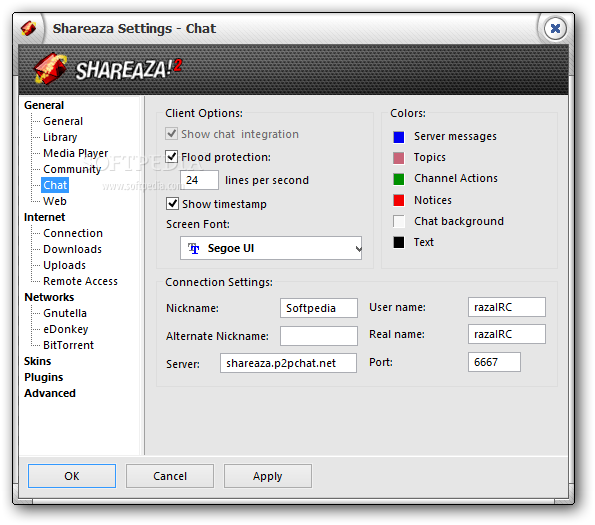This screenshot has width=595, height=525.
Task: Open the Remote Access settings page
Action: pos(80,281)
